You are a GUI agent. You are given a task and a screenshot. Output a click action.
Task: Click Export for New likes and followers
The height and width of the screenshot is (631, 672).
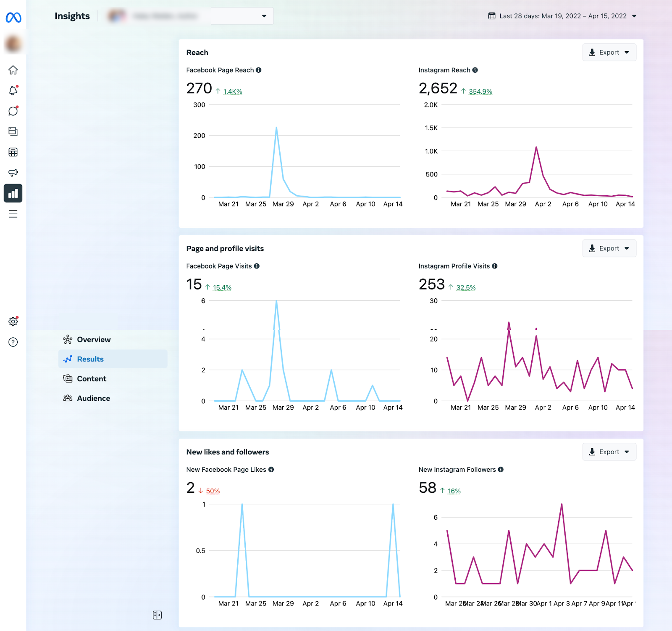point(609,452)
